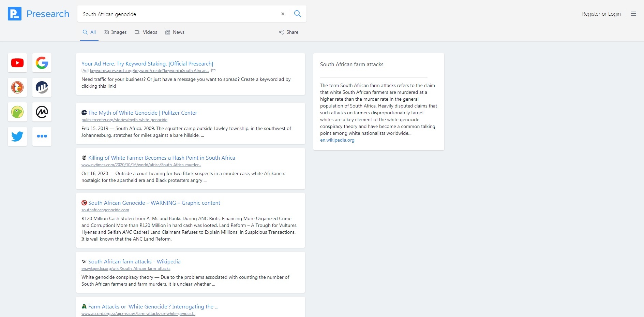Viewport: 644px width, 317px height.
Task: Click 'South African farm attacks' info panel title
Action: tap(351, 64)
